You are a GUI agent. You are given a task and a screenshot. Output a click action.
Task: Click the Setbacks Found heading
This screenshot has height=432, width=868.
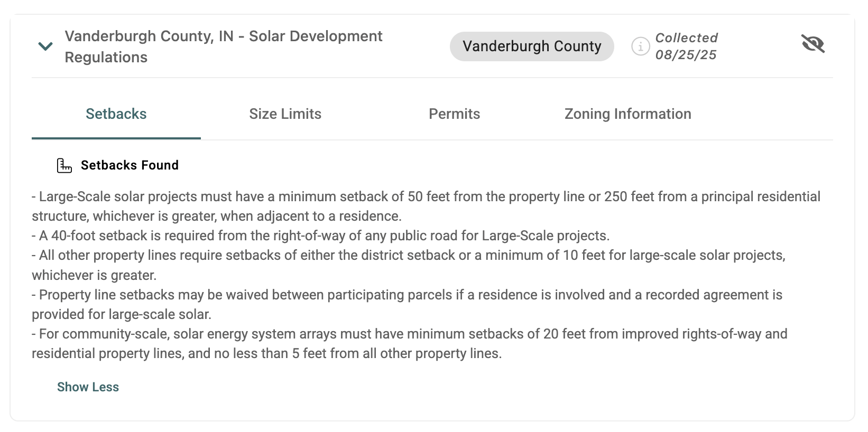(130, 165)
